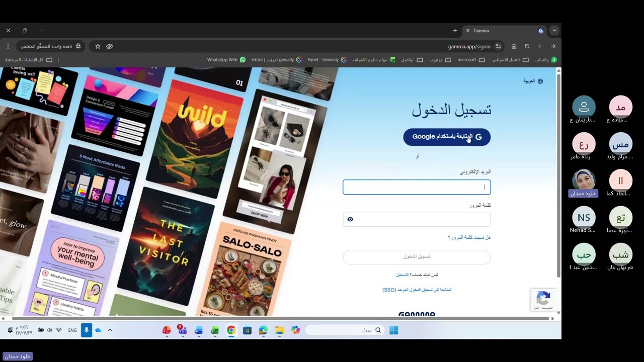Open Wi-Fi network settings tray icon
The width and height of the screenshot is (644, 362).
click(x=59, y=330)
